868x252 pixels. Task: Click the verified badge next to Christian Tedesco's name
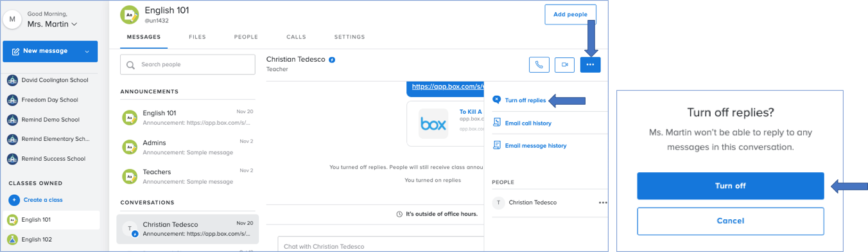coord(332,60)
